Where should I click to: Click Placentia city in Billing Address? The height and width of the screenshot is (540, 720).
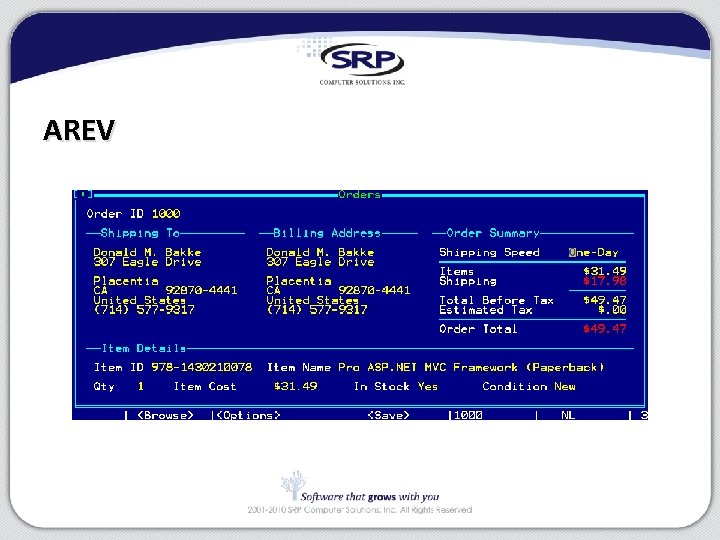[299, 281]
